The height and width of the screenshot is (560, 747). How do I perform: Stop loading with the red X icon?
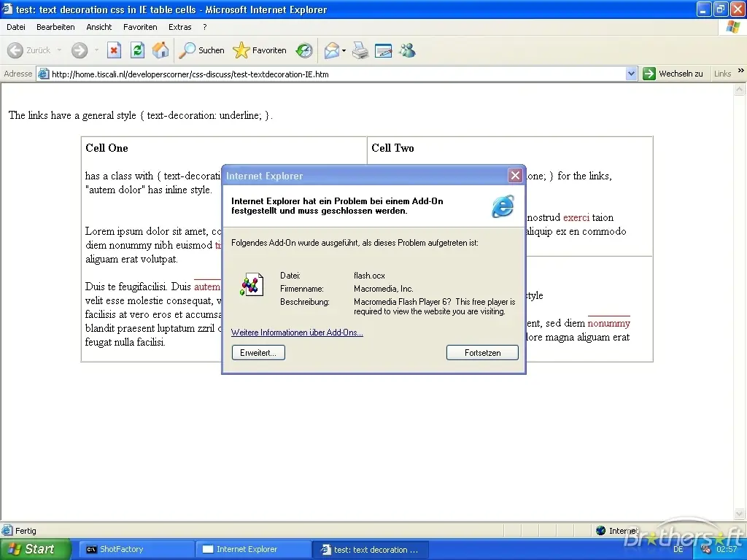tap(114, 50)
